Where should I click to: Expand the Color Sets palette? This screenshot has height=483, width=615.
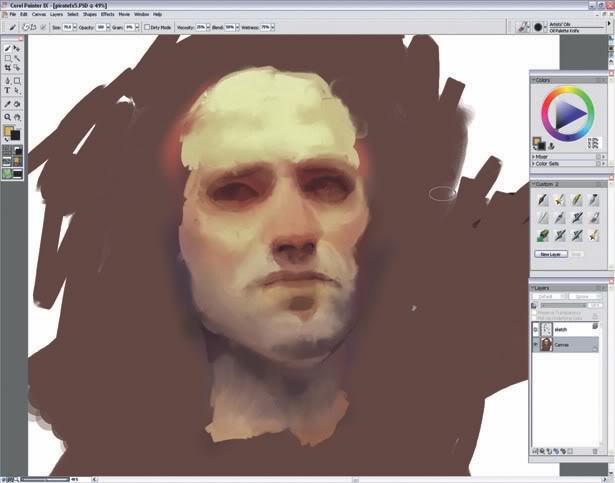(x=533, y=164)
